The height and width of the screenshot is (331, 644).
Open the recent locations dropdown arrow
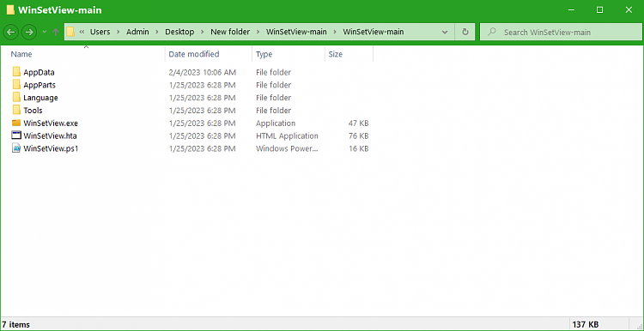coord(45,32)
